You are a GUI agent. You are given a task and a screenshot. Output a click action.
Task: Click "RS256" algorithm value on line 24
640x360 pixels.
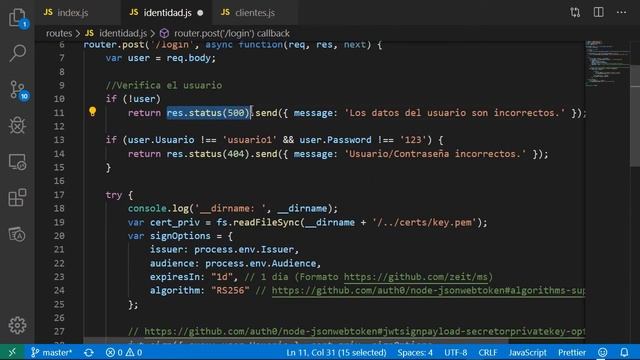point(230,291)
